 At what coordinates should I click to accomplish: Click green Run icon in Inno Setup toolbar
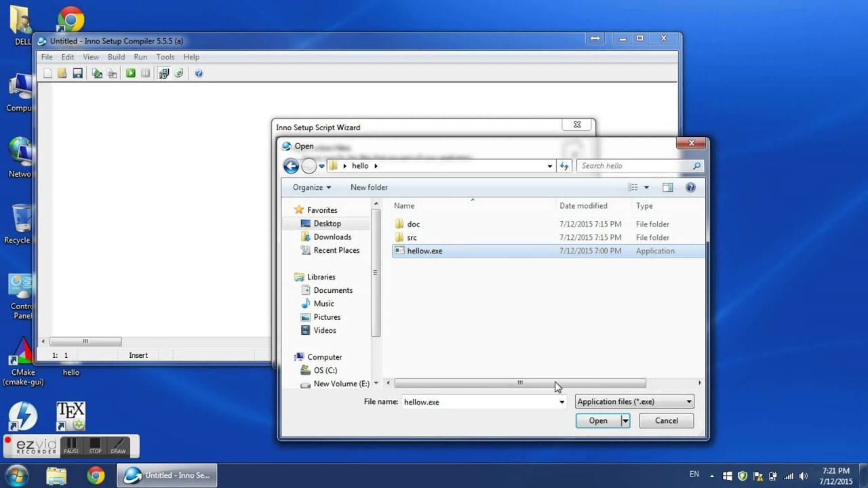pyautogui.click(x=131, y=73)
